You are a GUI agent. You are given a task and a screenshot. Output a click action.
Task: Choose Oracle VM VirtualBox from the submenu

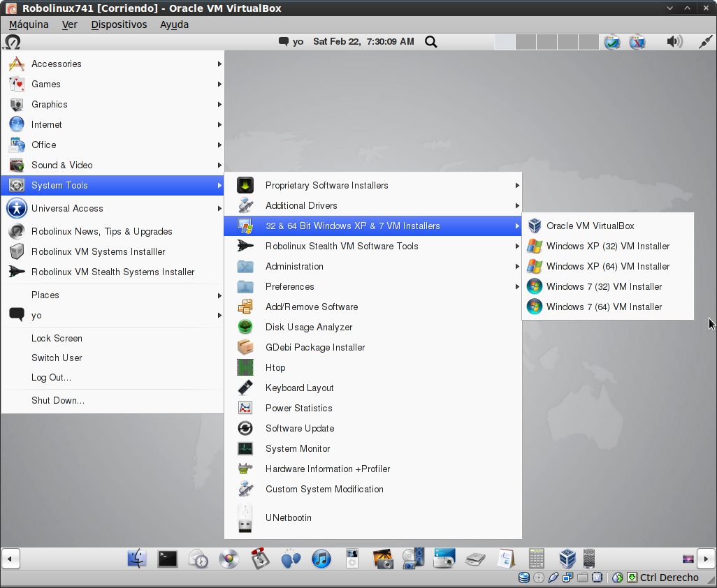click(x=590, y=226)
